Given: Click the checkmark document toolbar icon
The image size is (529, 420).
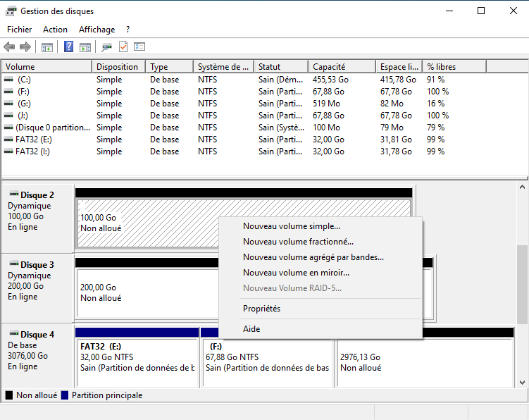Looking at the screenshot, I should coord(123,47).
